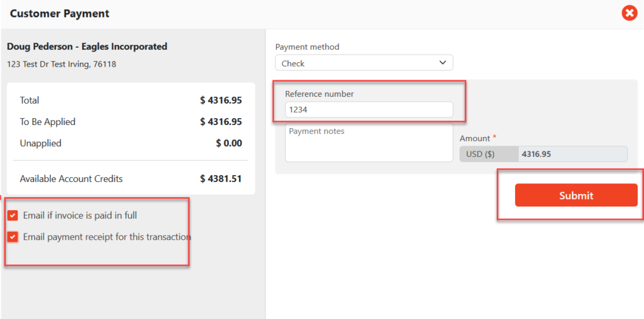Click the Amount required field label

(475, 138)
